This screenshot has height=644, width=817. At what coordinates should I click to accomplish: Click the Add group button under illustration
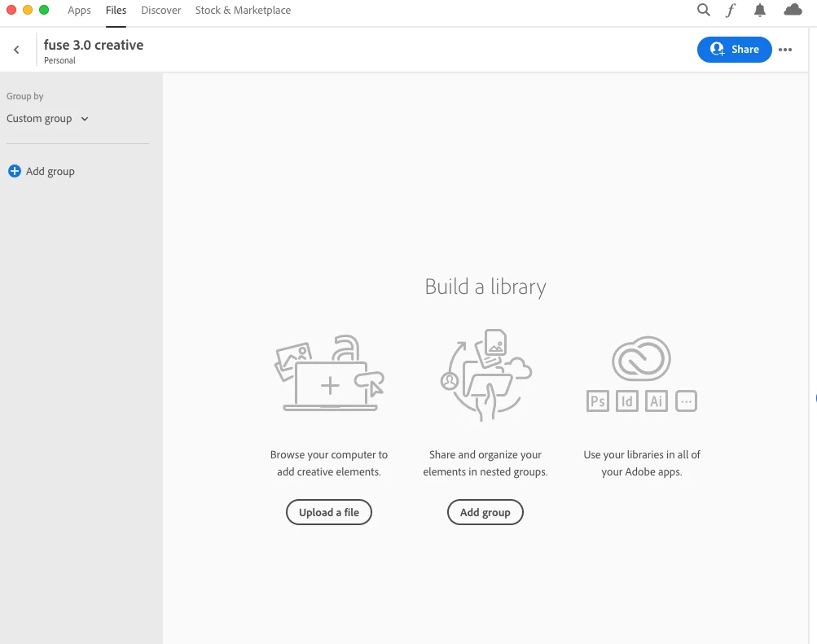click(x=485, y=512)
